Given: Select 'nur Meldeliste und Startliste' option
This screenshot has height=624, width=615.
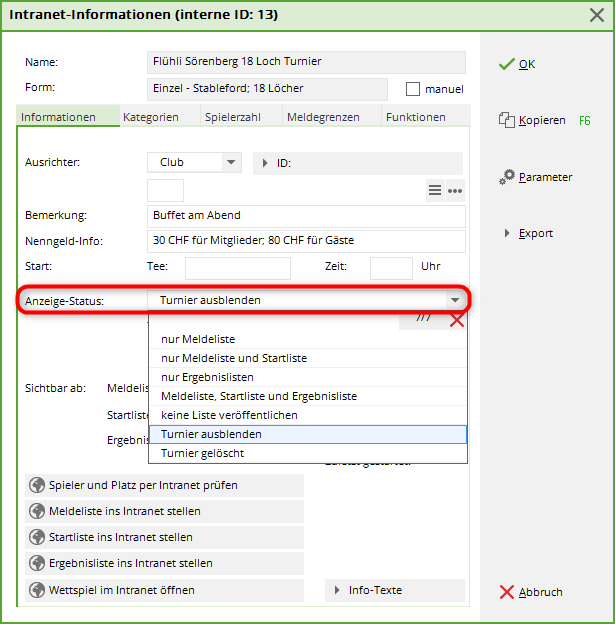Looking at the screenshot, I should pos(308,358).
